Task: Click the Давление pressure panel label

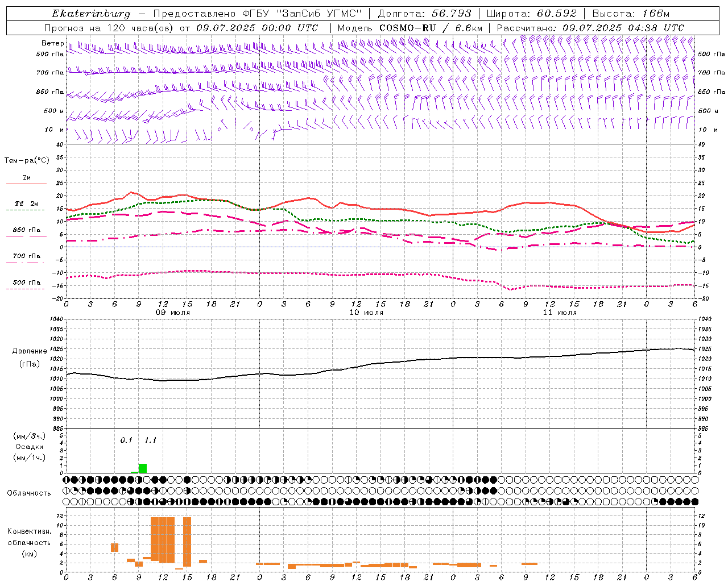Action: point(30,351)
